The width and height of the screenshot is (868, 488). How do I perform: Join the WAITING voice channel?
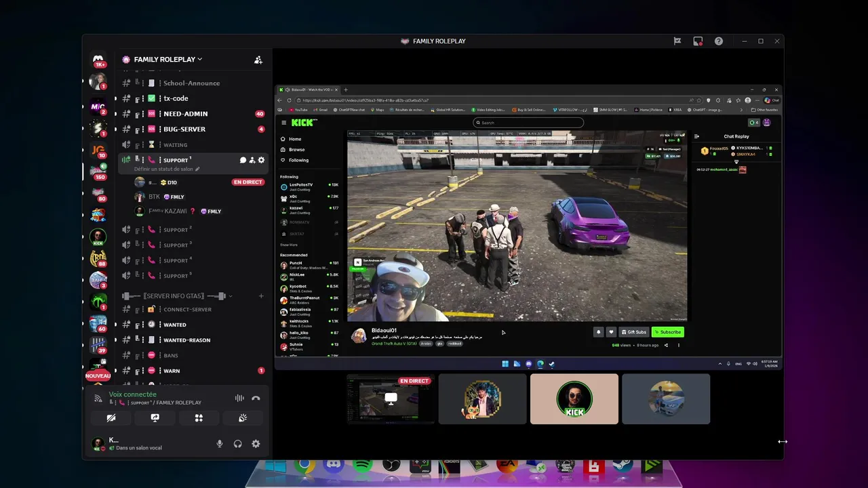click(193, 144)
